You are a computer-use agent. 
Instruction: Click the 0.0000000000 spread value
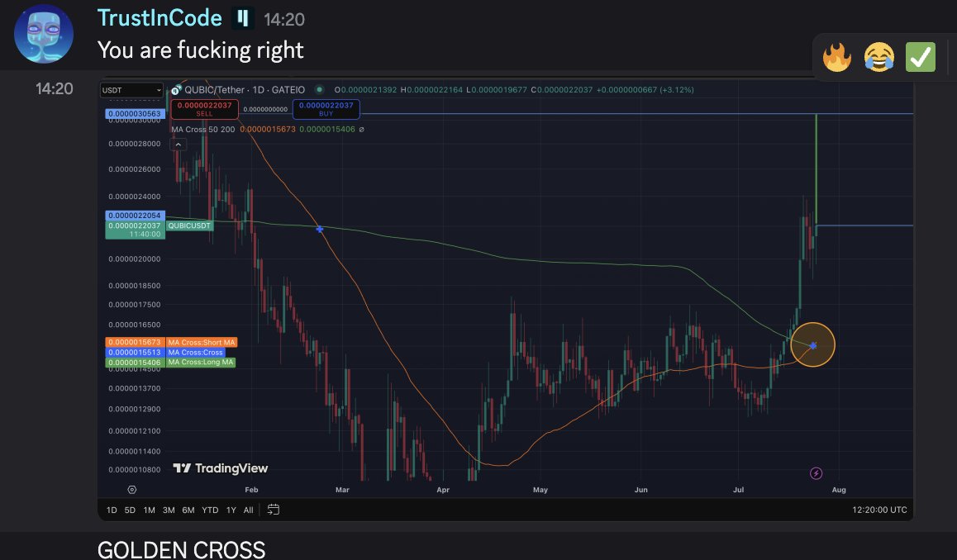[x=265, y=110]
